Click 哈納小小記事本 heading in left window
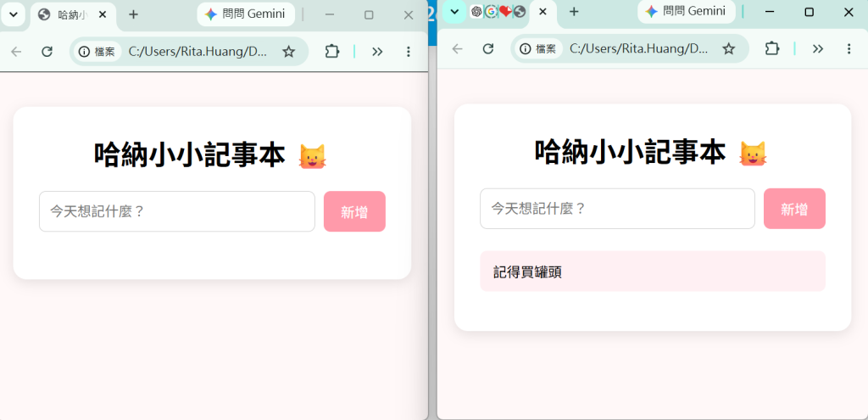This screenshot has width=868, height=420. click(189, 154)
